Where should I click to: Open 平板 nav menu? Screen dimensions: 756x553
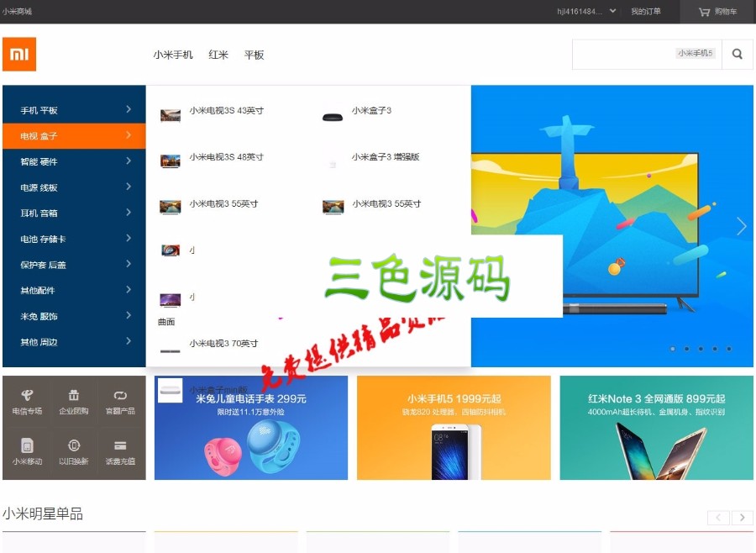pyautogui.click(x=254, y=55)
